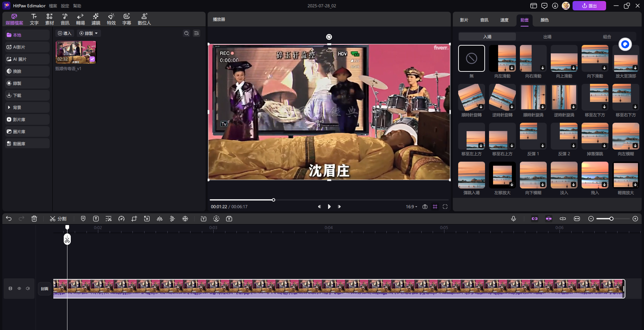Open the 16:9 aspect ratio dropdown

coord(412,207)
